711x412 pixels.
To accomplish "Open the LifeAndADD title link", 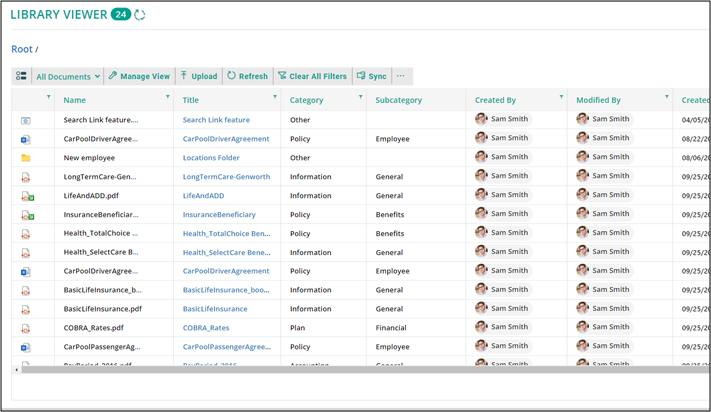I will point(203,196).
